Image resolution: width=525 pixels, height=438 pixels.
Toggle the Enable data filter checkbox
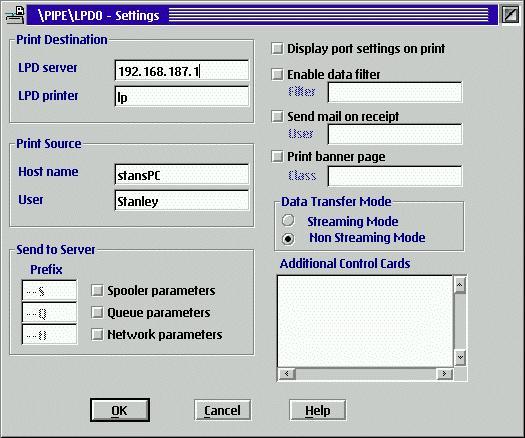277,74
